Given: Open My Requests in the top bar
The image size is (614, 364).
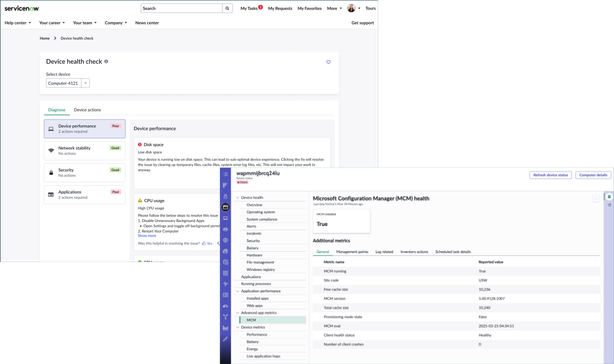Looking at the screenshot, I should coord(280,8).
